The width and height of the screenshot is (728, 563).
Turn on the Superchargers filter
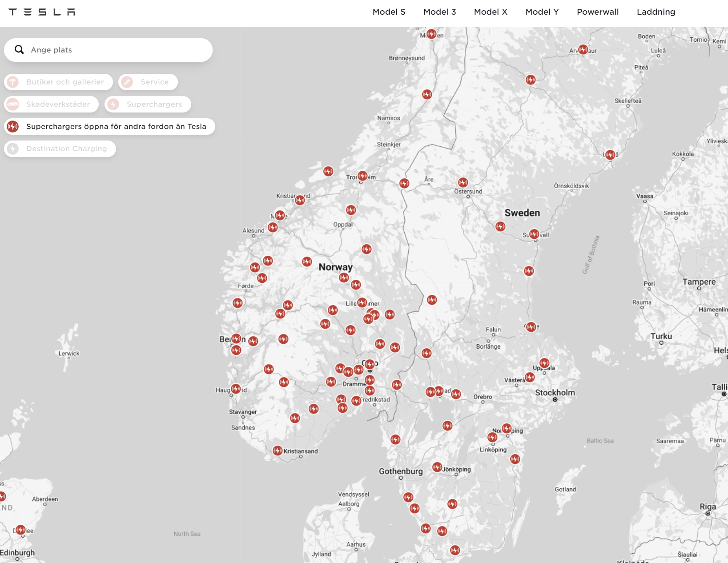(x=148, y=105)
